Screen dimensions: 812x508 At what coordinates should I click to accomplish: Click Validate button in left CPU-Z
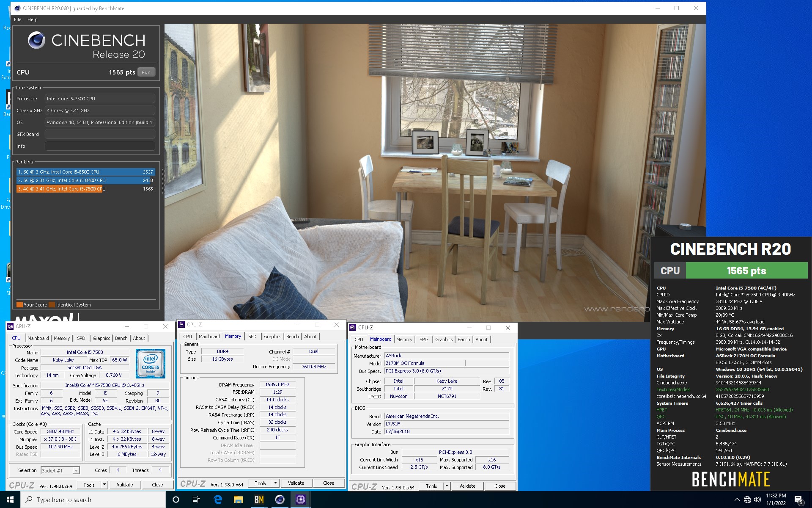point(125,485)
